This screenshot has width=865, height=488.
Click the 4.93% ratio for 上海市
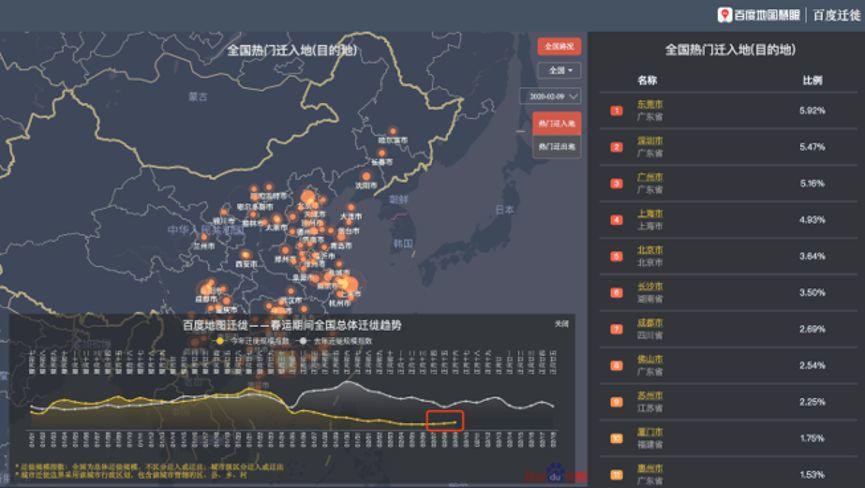[x=812, y=220]
